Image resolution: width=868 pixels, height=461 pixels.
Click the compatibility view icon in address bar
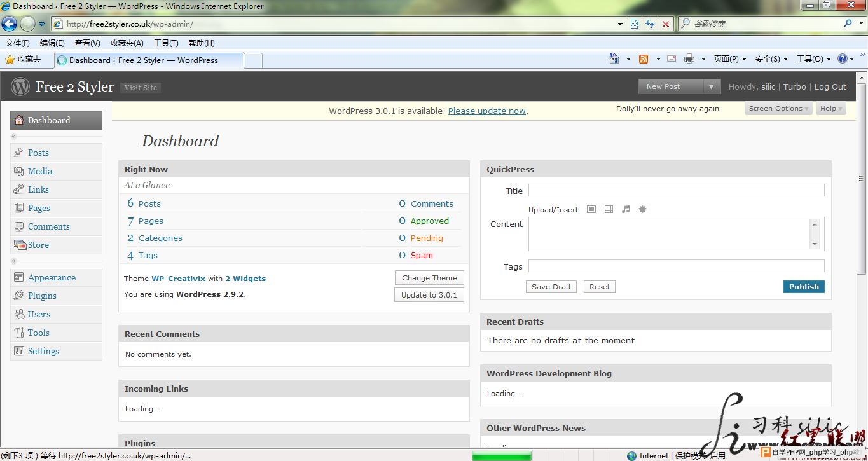(x=634, y=24)
